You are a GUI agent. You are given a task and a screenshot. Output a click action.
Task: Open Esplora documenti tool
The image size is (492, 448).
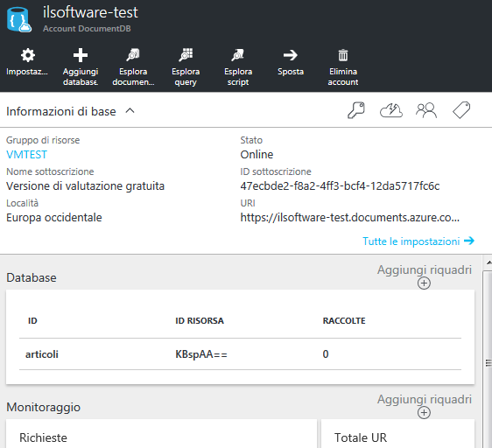(x=133, y=55)
